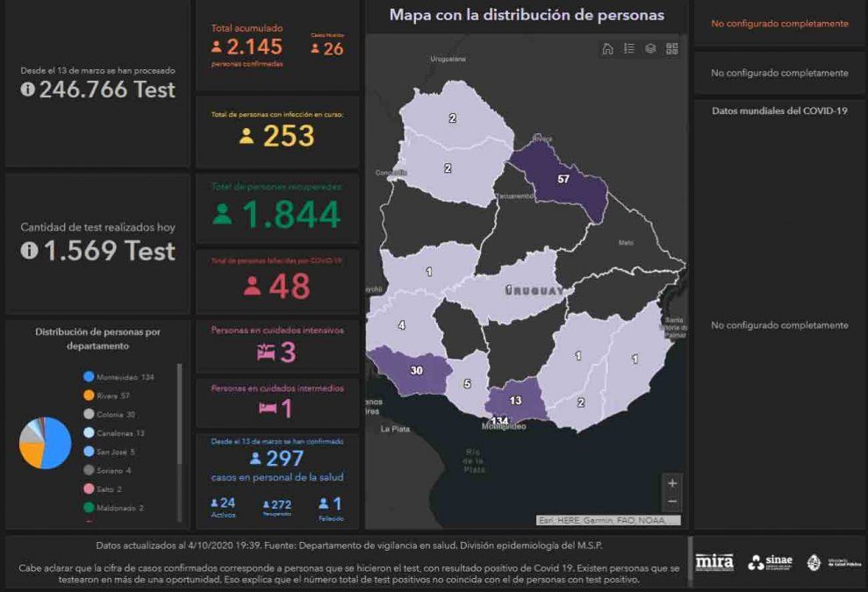
Task: Click info icon beside 246.766 Test
Action: (x=28, y=89)
